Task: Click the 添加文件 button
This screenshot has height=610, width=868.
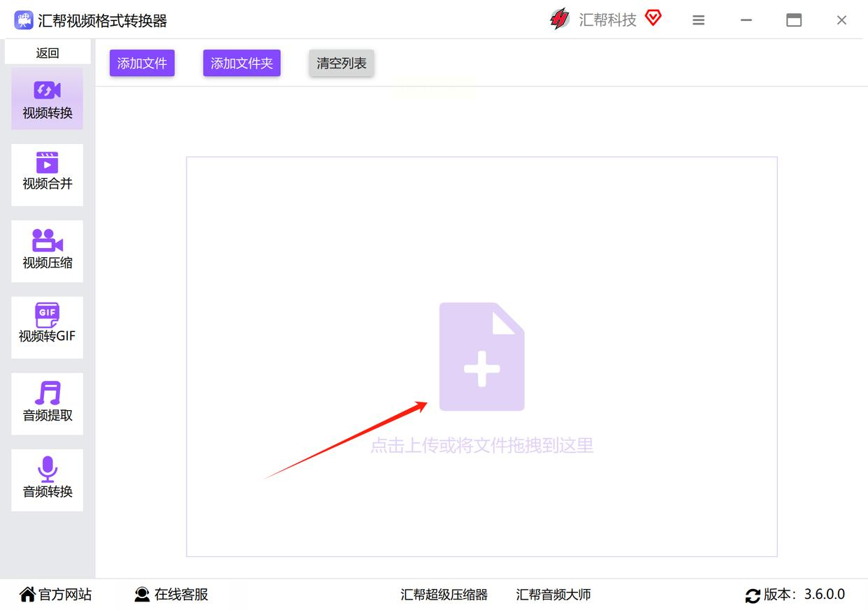Action: [x=142, y=63]
